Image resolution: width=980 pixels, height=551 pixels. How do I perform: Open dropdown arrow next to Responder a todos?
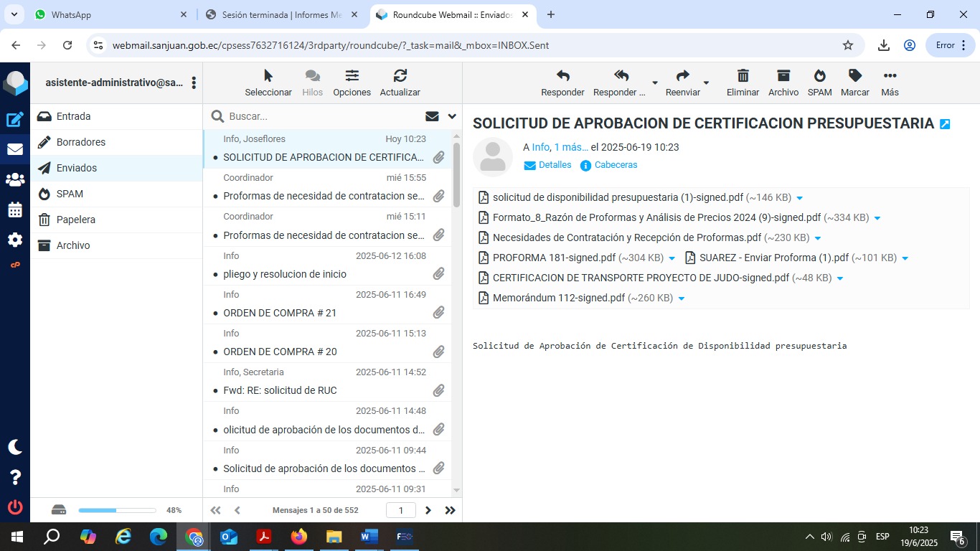pyautogui.click(x=654, y=83)
